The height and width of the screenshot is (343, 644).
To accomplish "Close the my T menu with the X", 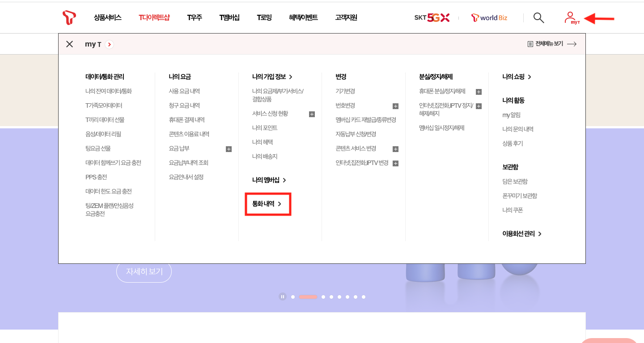I will click(x=69, y=44).
